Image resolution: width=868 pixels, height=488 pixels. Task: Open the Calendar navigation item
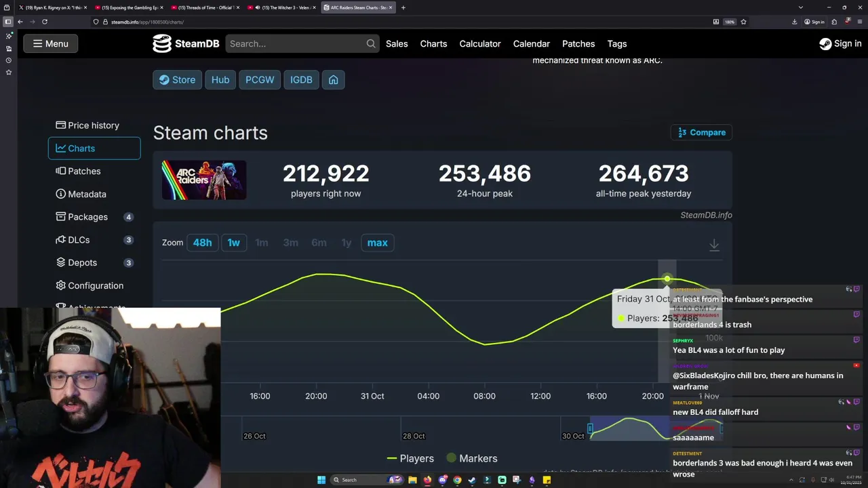[531, 43]
